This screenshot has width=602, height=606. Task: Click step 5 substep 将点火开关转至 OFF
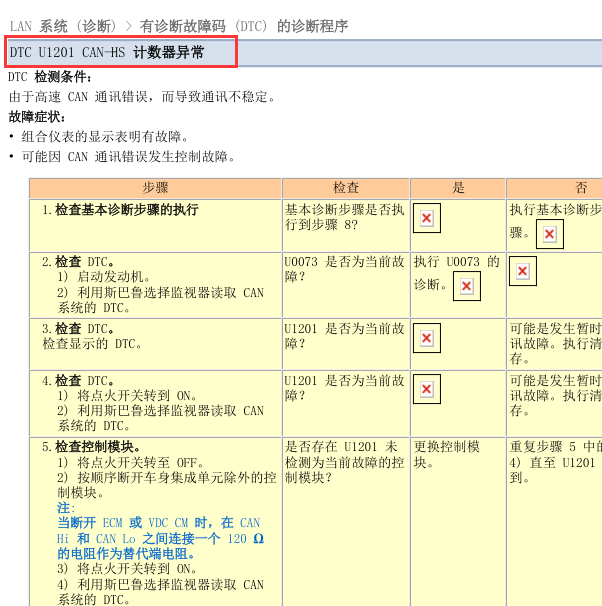pos(131,463)
